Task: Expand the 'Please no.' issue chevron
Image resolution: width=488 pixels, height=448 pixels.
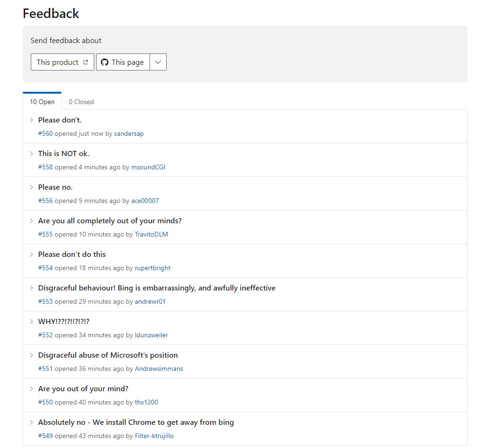Action: (32, 187)
